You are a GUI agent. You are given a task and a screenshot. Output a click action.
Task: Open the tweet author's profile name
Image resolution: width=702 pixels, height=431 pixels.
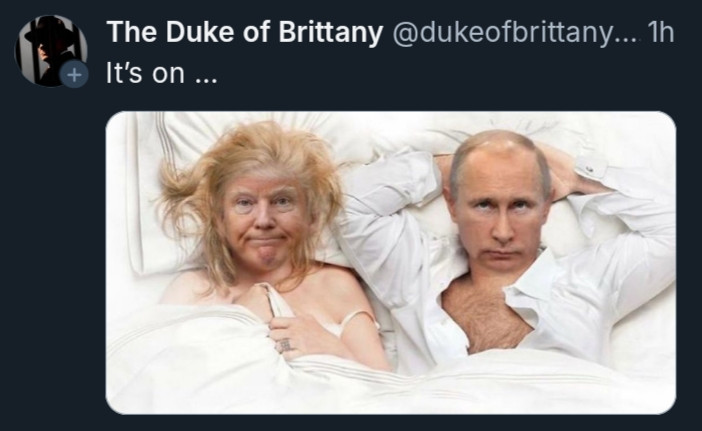click(x=245, y=32)
